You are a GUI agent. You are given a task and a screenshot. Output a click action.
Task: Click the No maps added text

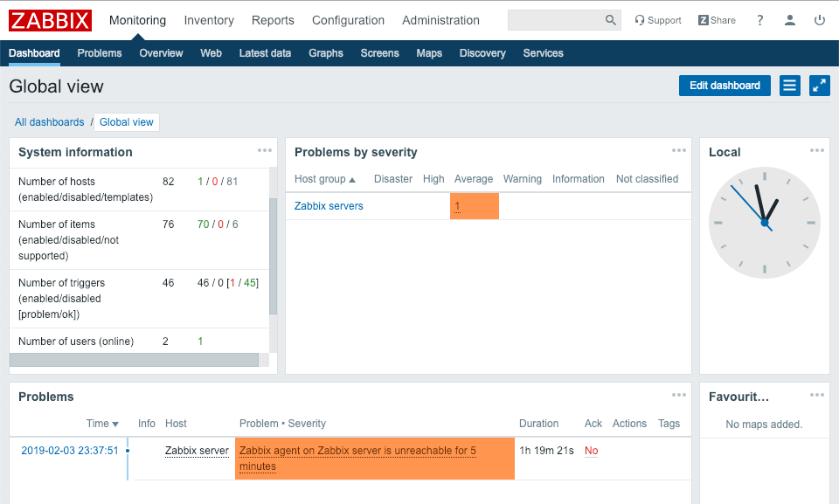(x=764, y=425)
